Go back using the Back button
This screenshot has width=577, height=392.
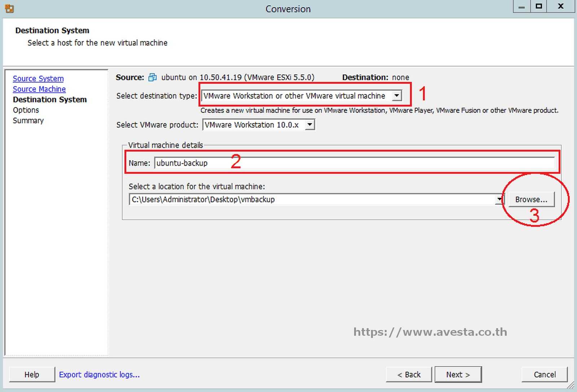tap(409, 374)
